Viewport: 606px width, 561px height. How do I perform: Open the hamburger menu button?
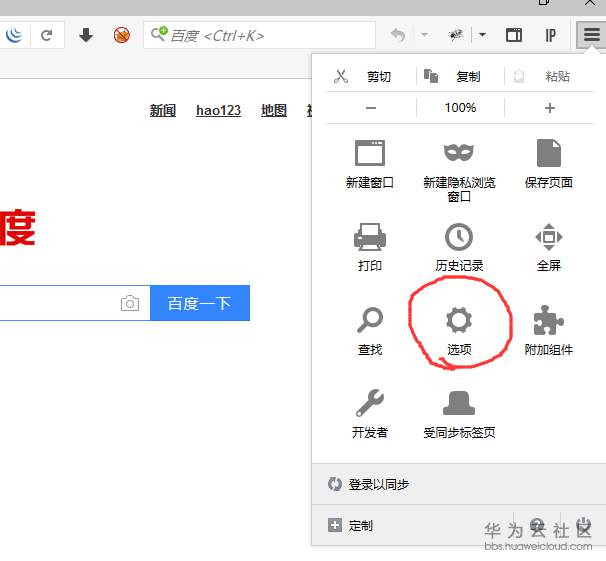(x=591, y=35)
